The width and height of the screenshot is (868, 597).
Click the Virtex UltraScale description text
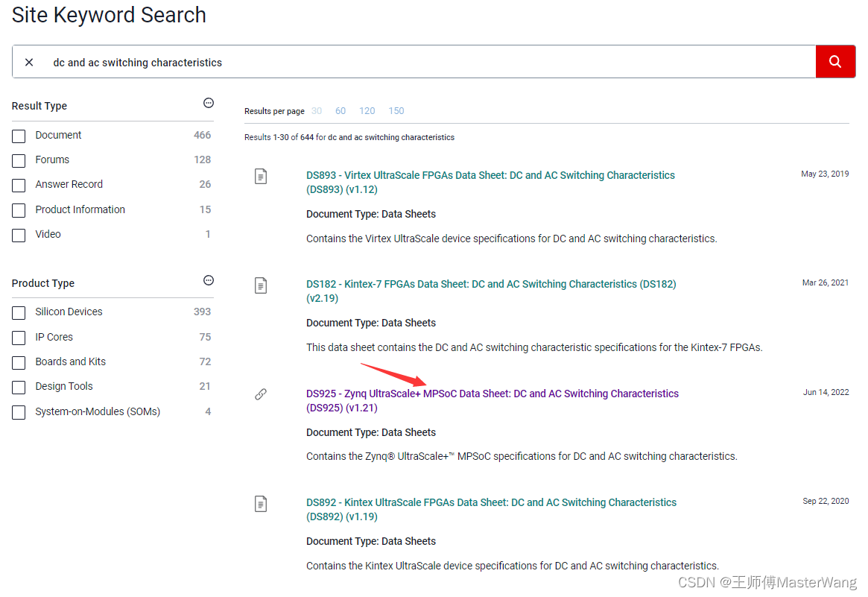tap(512, 239)
